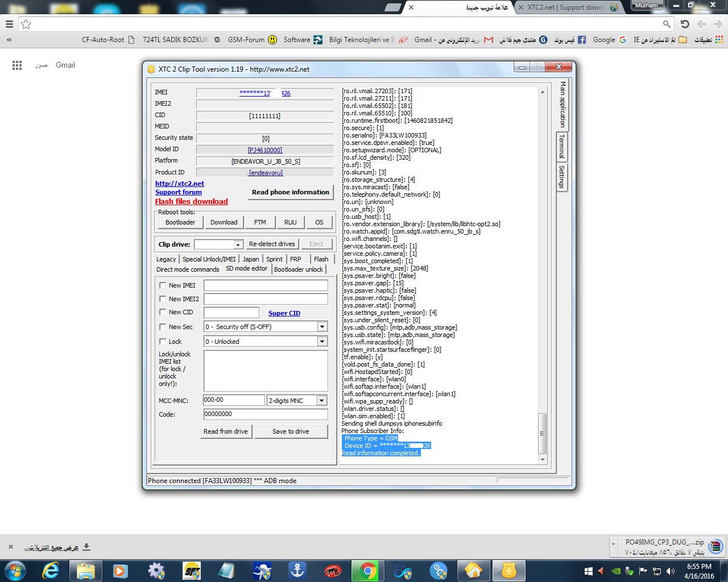Open the Flash files download link
The height and width of the screenshot is (582, 728).
click(192, 202)
